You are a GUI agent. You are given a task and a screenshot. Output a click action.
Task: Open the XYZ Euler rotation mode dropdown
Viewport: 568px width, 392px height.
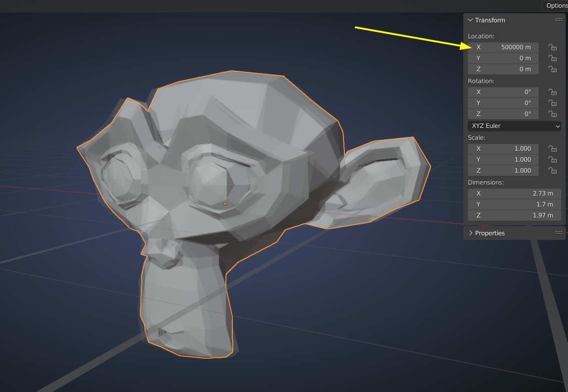point(514,126)
